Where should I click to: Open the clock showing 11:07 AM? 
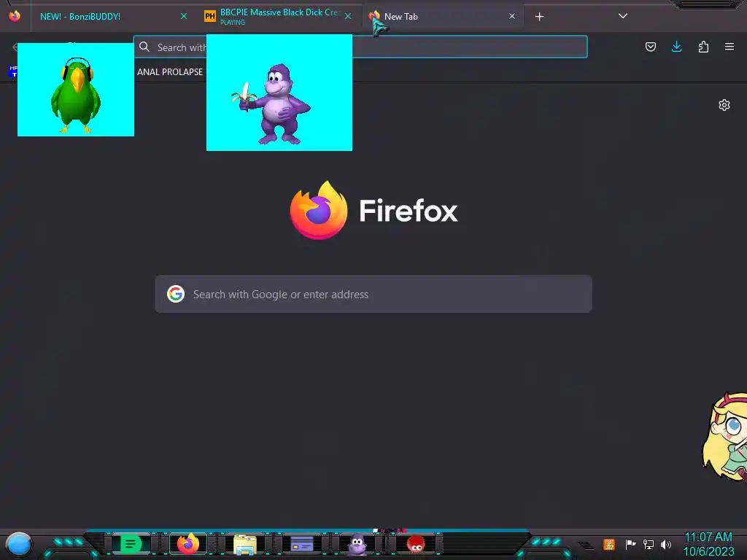point(708,544)
